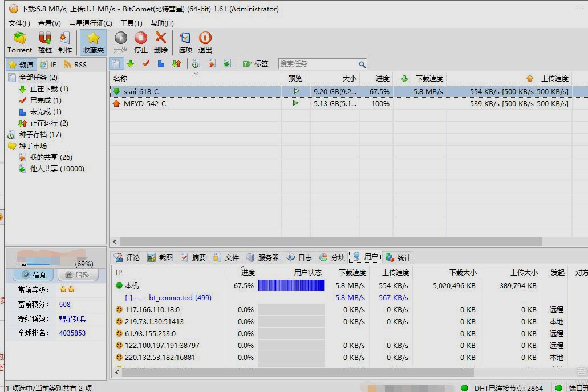Screen dimensions: 588x392
Task: Click the 信息 info button
Action: pyautogui.click(x=33, y=275)
